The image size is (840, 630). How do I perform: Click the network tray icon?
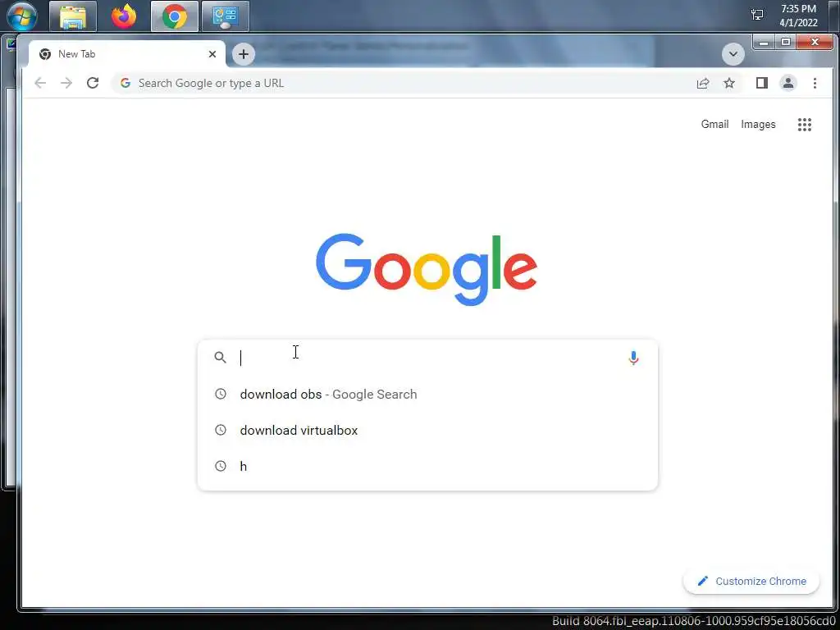[x=757, y=15]
